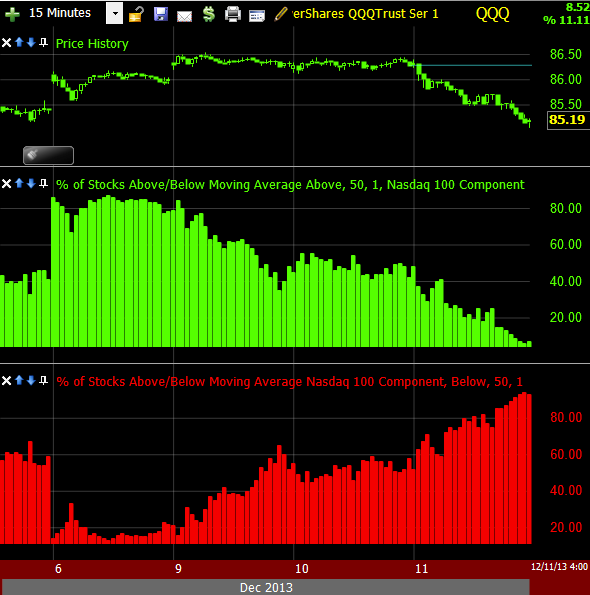Move Price History pane up
Image resolution: width=590 pixels, height=595 pixels.
pos(19,42)
